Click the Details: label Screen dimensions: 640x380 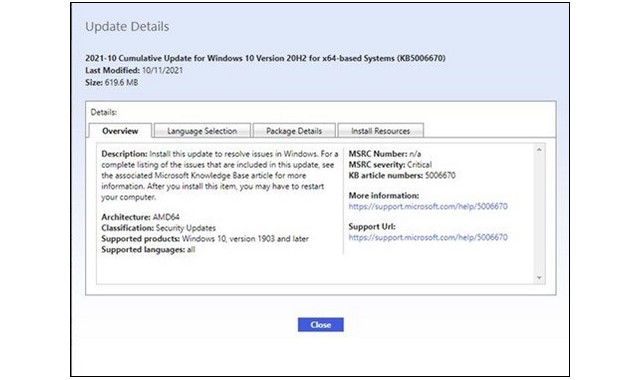104,112
